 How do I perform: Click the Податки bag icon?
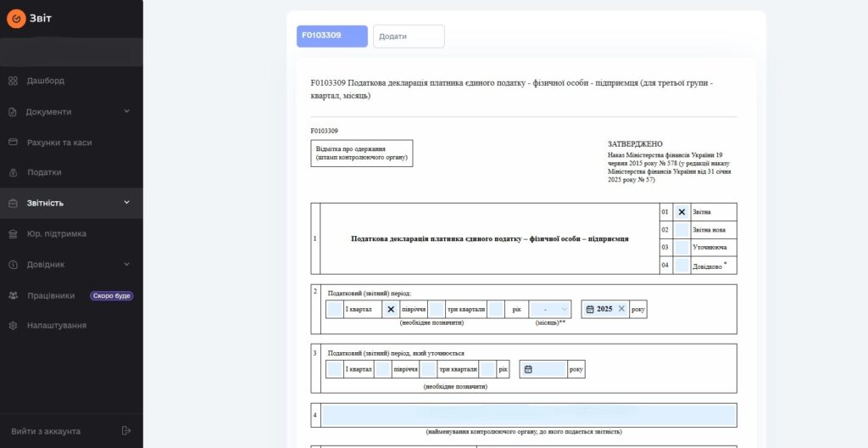pos(14,172)
